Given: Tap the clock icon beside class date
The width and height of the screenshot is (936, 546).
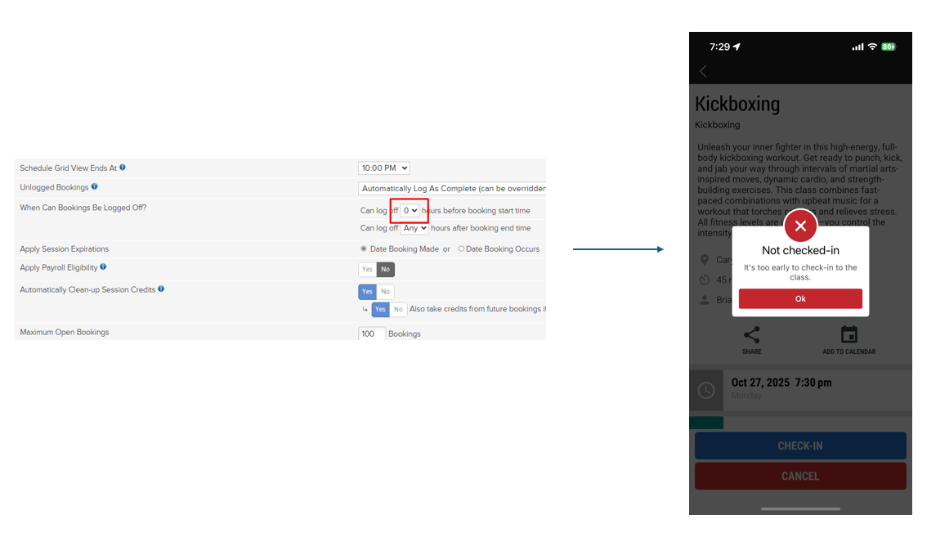Looking at the screenshot, I should [706, 391].
